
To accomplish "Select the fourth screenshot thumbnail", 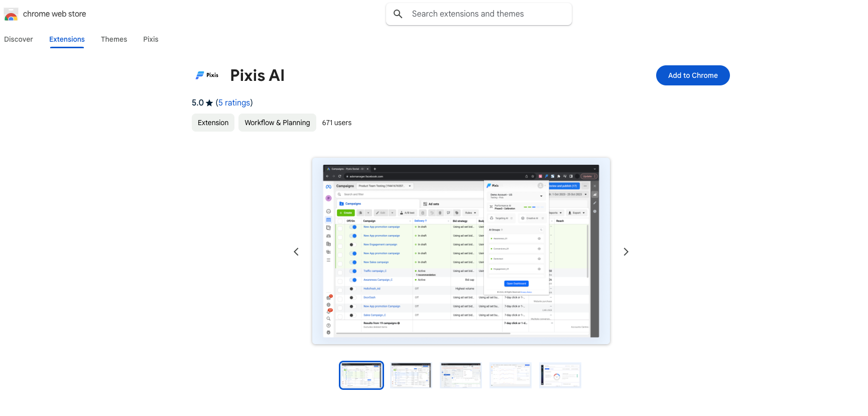I will pyautogui.click(x=511, y=375).
